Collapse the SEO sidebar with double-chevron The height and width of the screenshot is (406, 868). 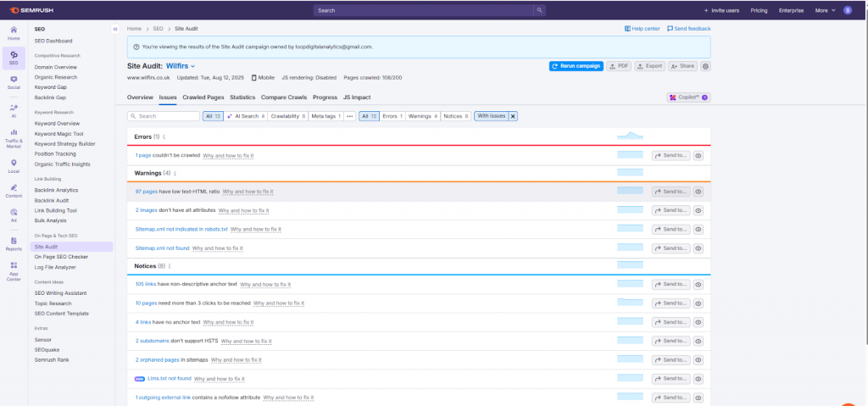coord(114,29)
